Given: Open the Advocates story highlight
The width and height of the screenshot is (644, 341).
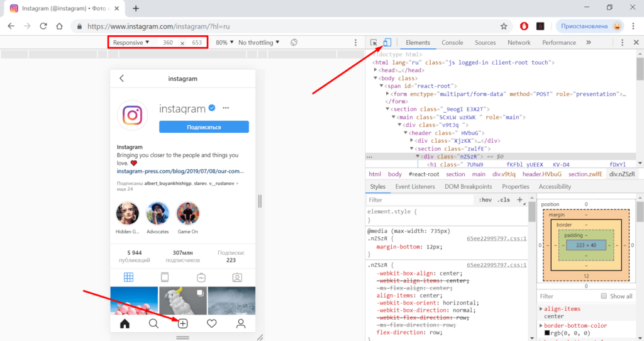Looking at the screenshot, I should pyautogui.click(x=158, y=213).
